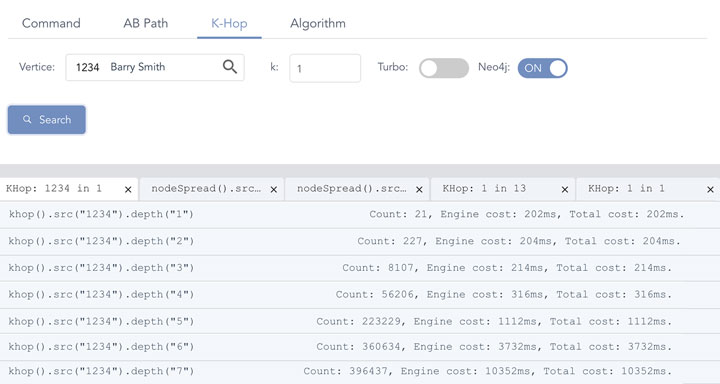Viewport: 720px width, 384px height.
Task: Turn off the Neo4j toggle
Action: click(543, 68)
